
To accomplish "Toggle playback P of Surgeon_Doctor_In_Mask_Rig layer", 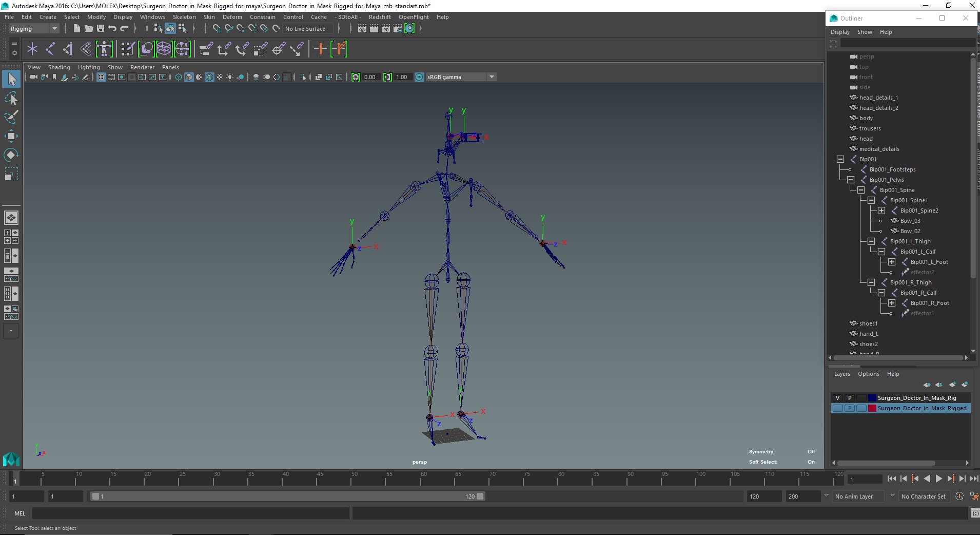I will click(850, 398).
